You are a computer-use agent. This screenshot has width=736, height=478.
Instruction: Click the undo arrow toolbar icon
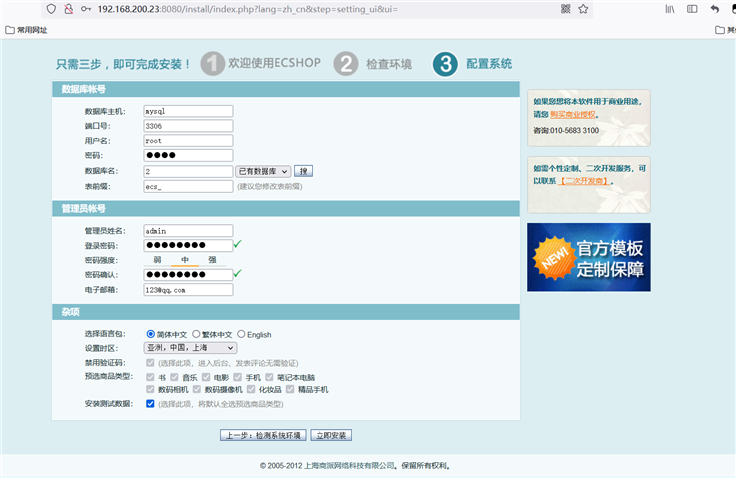pos(715,9)
